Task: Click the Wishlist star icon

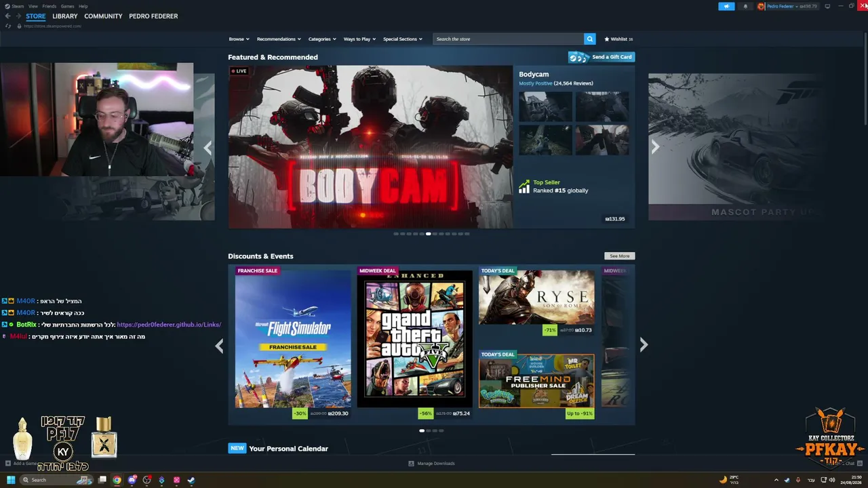Action: click(607, 39)
